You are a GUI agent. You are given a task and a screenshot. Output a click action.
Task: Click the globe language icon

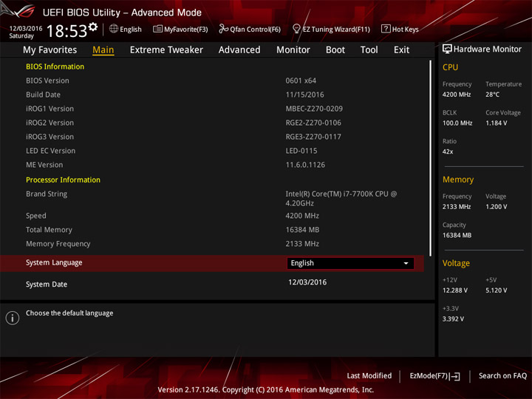point(114,29)
